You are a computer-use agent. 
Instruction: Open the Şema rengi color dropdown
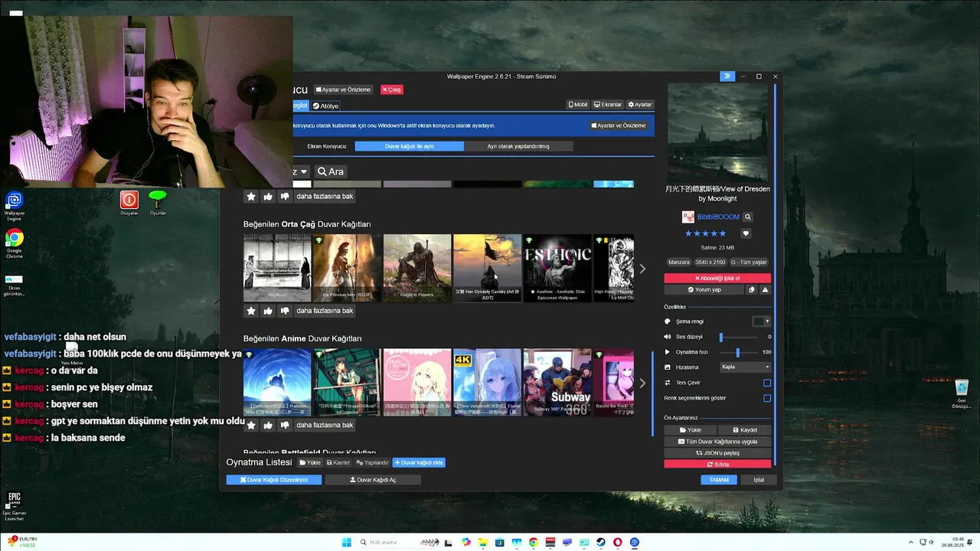point(761,321)
